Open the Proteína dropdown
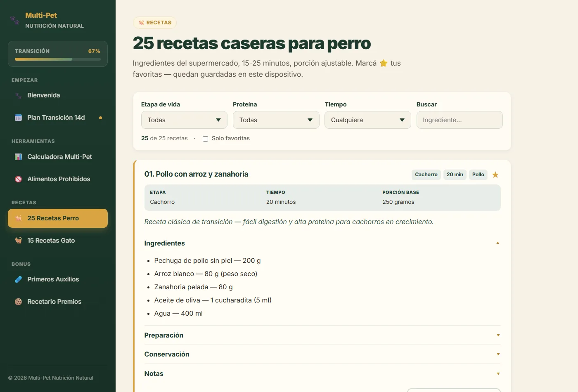Image resolution: width=578 pixels, height=392 pixels. pyautogui.click(x=276, y=120)
